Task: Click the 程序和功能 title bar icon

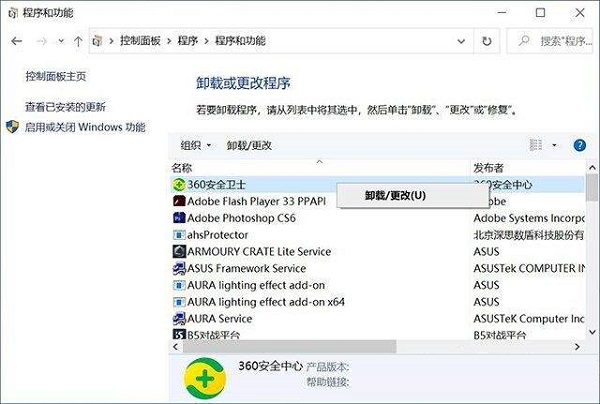Action: (13, 13)
